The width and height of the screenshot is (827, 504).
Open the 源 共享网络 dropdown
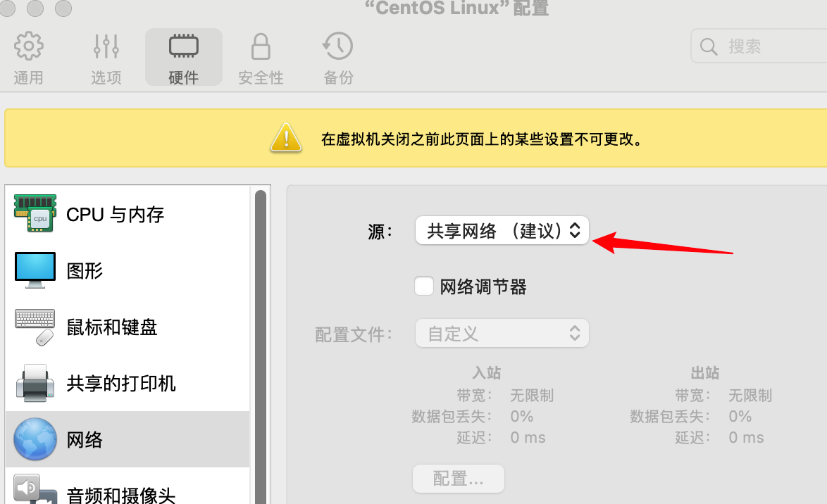[x=502, y=230]
